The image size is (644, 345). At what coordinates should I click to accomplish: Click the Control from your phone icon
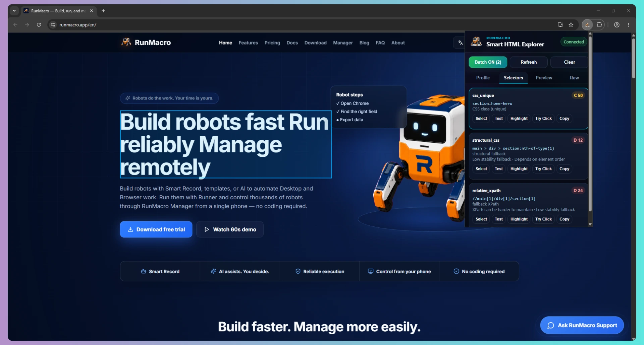[371, 271]
